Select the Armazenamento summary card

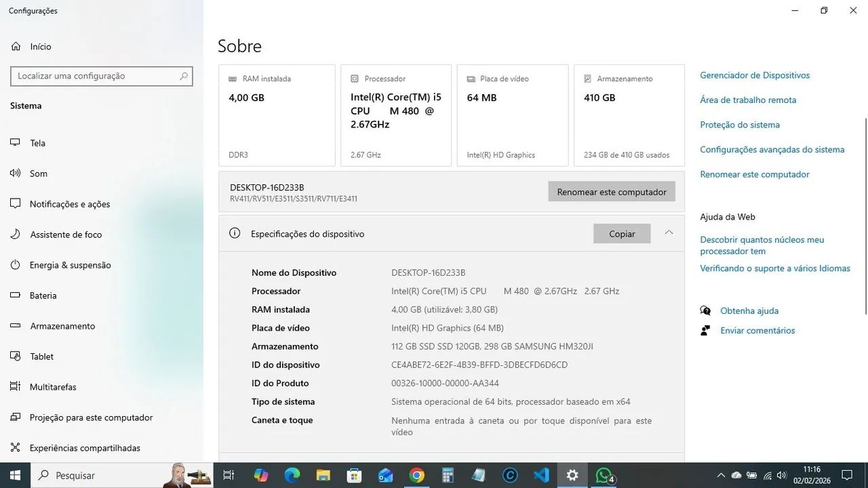629,115
